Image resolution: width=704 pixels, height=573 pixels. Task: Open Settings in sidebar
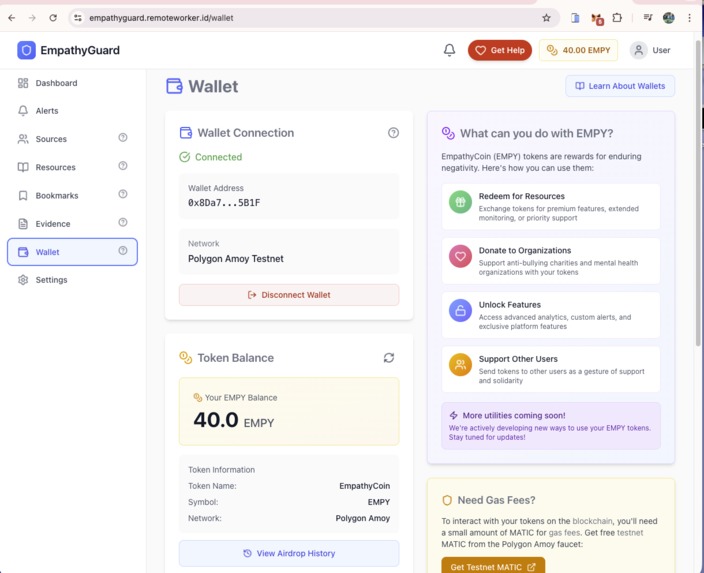click(72, 280)
